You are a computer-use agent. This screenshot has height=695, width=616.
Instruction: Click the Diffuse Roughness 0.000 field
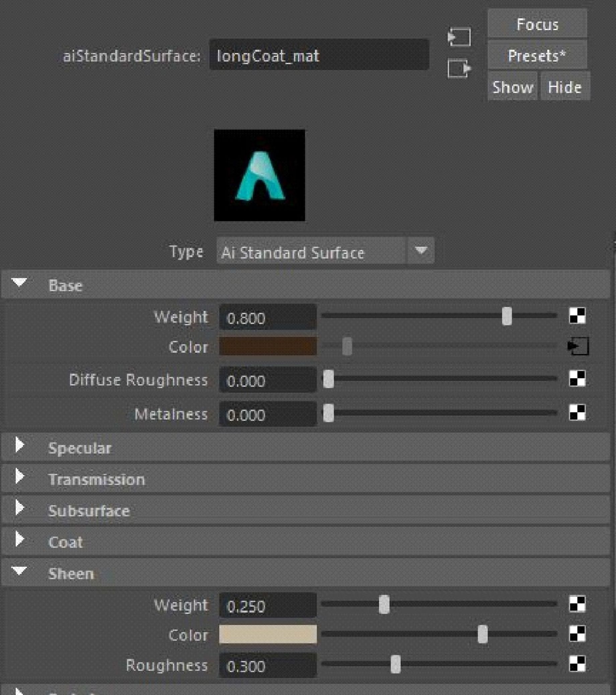point(268,380)
